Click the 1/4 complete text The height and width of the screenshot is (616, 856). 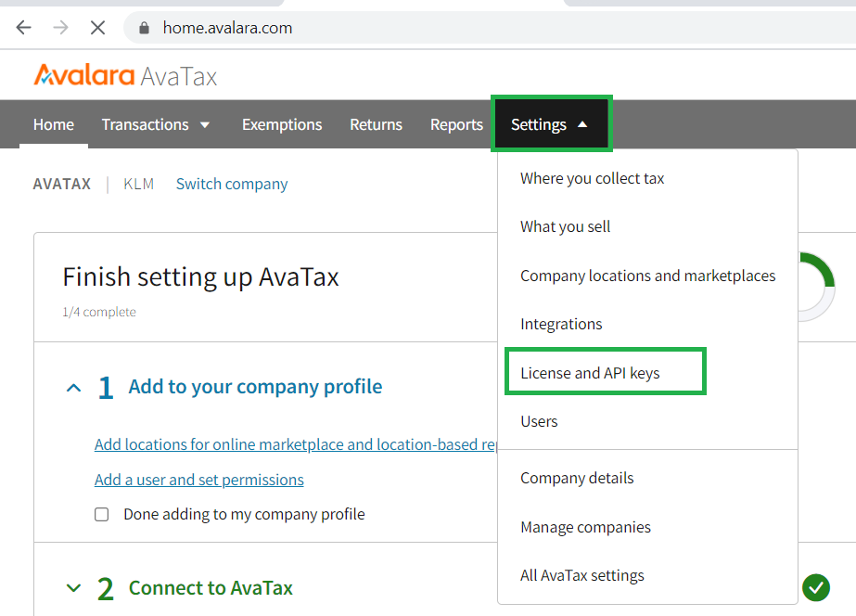point(99,312)
